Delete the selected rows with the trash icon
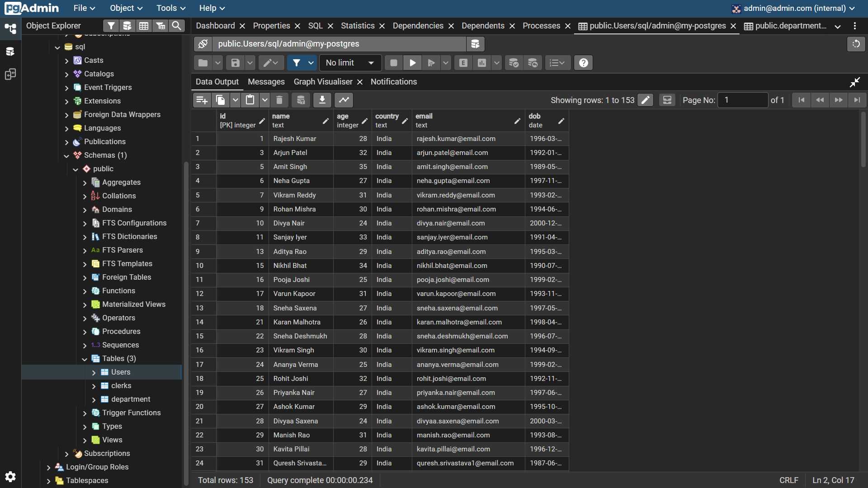This screenshot has height=488, width=868. pos(280,100)
